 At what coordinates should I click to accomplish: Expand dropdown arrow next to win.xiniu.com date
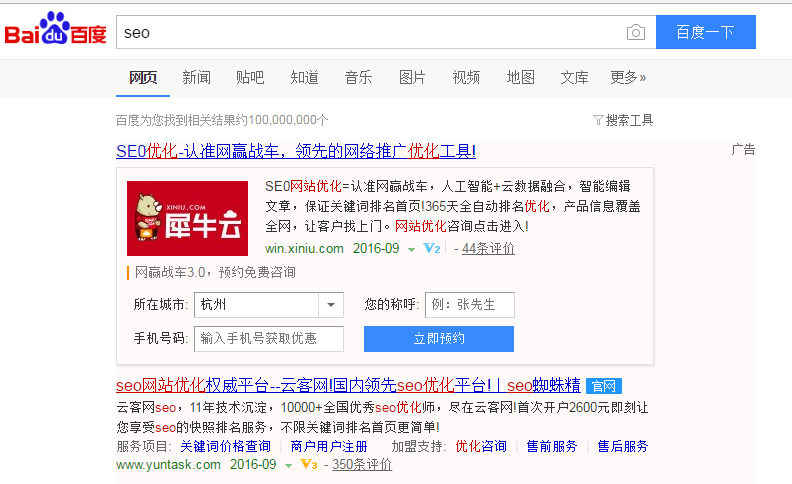point(412,250)
